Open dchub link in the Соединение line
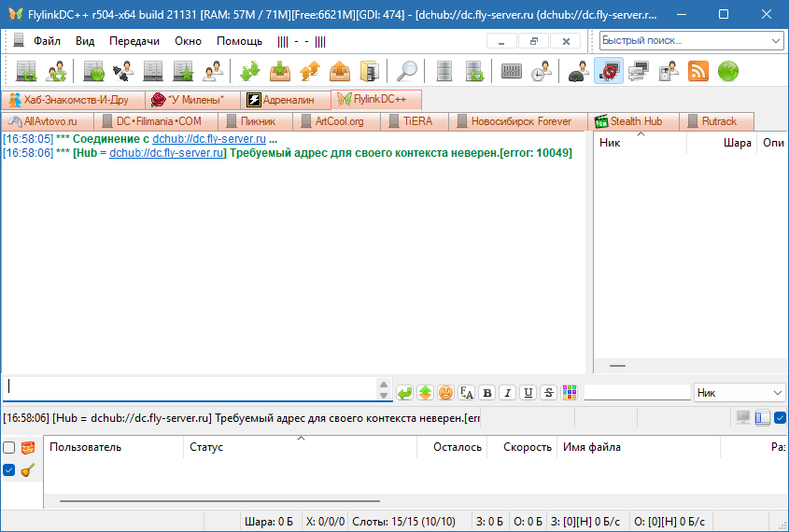Image resolution: width=789 pixels, height=532 pixels. [209, 139]
